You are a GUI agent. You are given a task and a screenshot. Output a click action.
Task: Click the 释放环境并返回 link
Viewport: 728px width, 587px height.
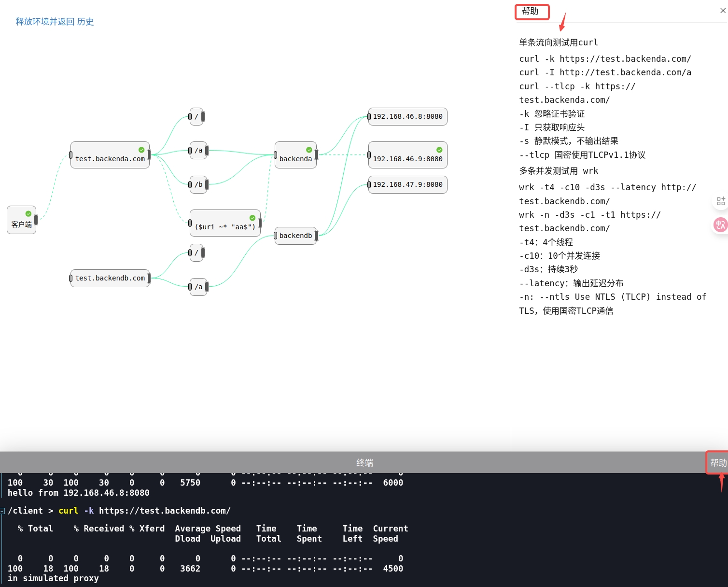(44, 22)
